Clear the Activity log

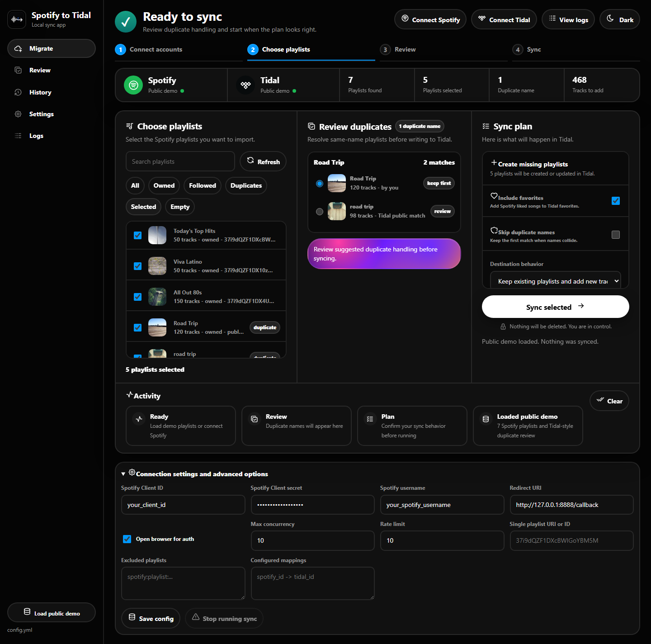tap(609, 401)
